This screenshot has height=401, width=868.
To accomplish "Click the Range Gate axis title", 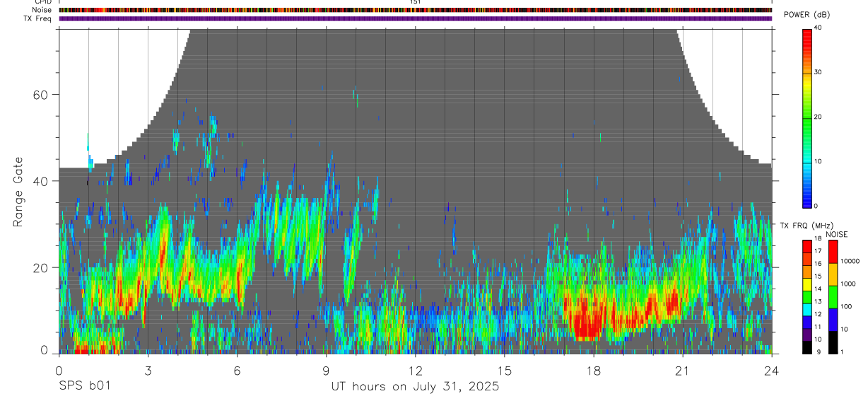I will pyautogui.click(x=18, y=192).
